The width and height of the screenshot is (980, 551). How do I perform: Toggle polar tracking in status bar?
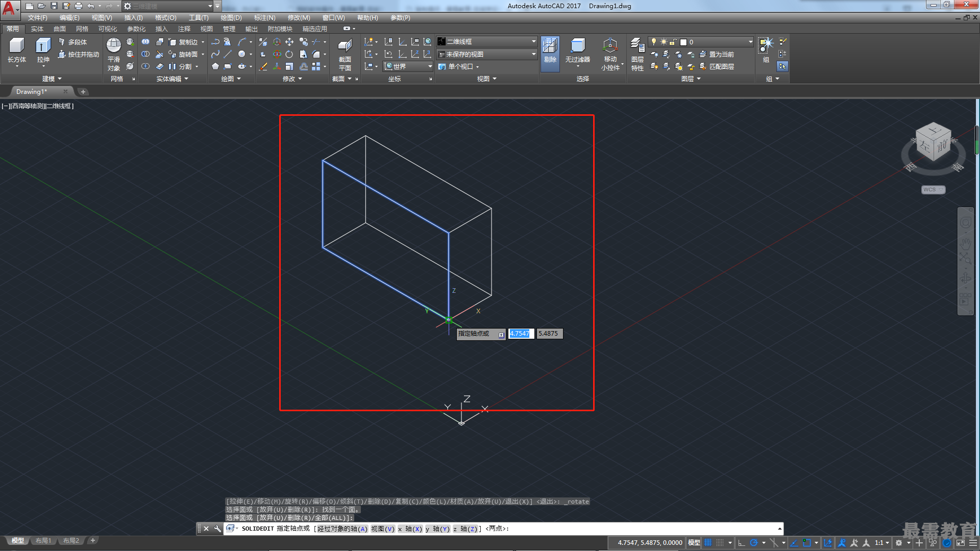(753, 543)
